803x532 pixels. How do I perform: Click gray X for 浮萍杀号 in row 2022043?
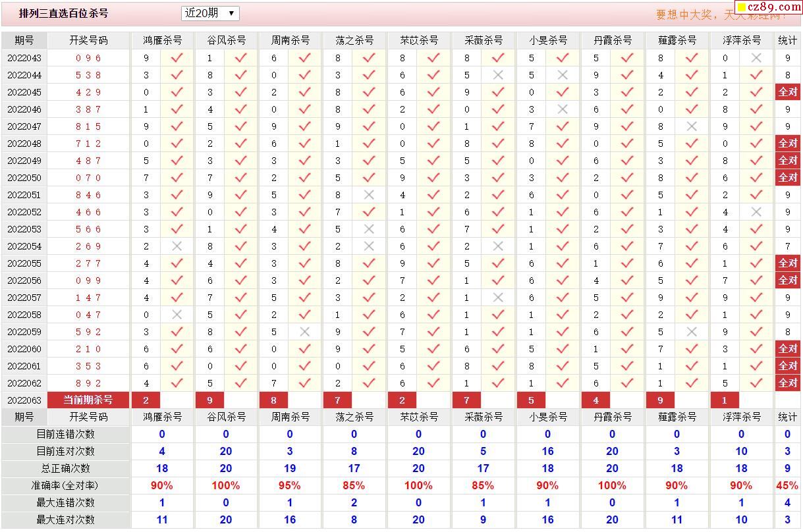(x=756, y=58)
